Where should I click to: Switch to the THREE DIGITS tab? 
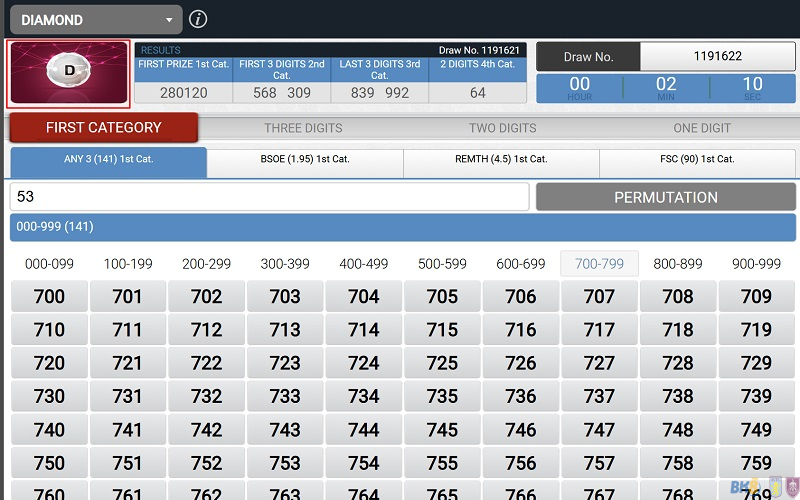click(x=303, y=128)
